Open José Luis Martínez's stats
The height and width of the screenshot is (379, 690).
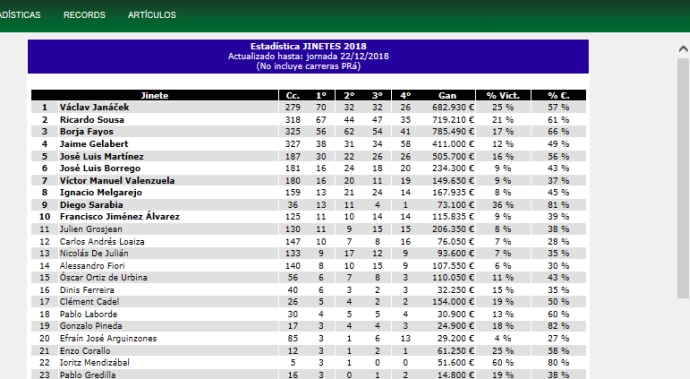click(102, 156)
